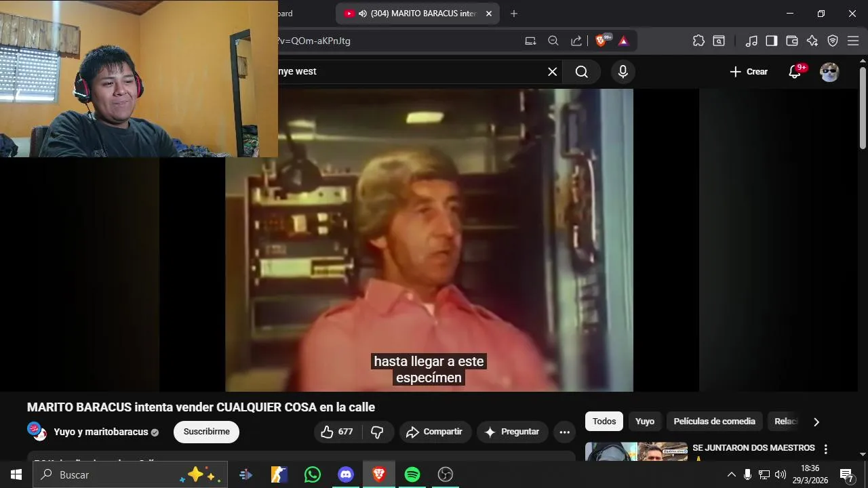The height and width of the screenshot is (488, 868).
Task: Open the network tray icon
Action: coord(764,474)
